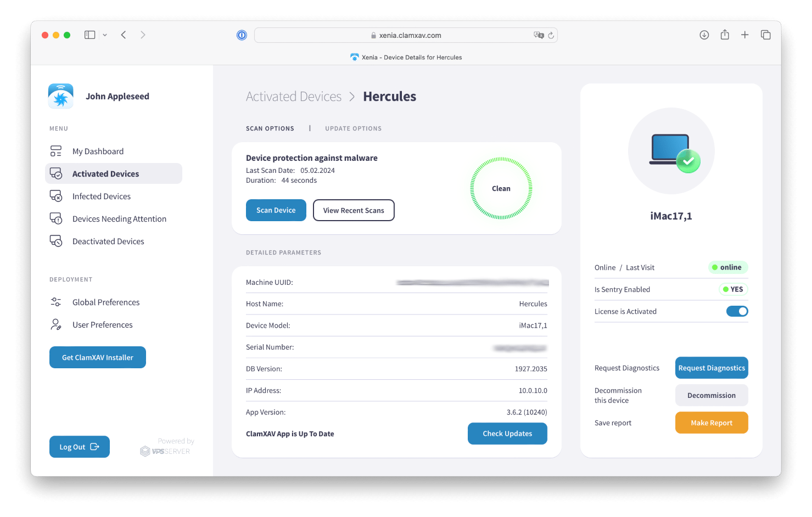Click the Infected Devices sidebar icon
The width and height of the screenshot is (812, 517).
[x=56, y=196]
